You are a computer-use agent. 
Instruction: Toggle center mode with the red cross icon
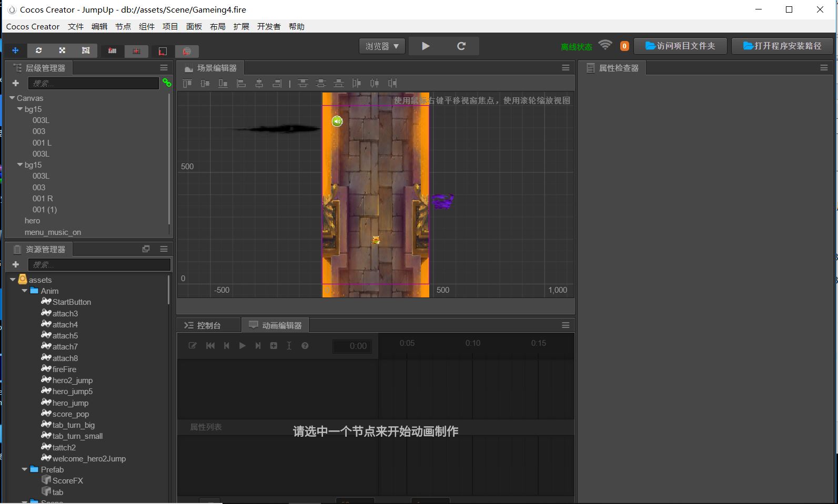(x=136, y=50)
